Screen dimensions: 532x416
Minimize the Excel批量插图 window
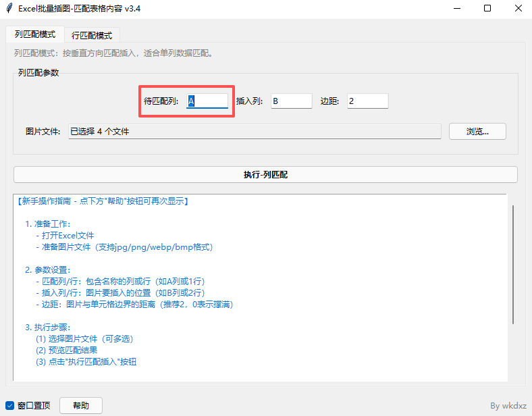[x=457, y=8]
